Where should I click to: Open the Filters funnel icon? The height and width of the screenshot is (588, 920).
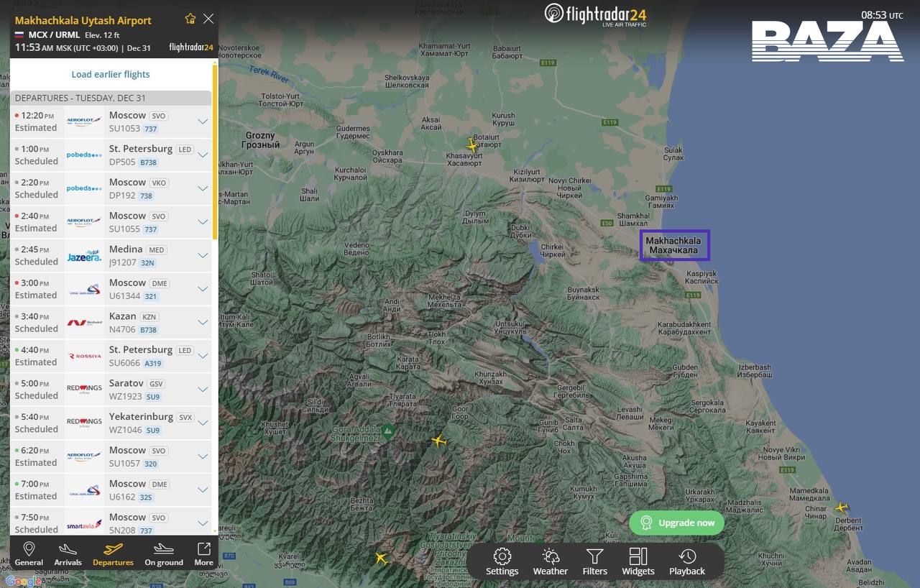tap(594, 561)
